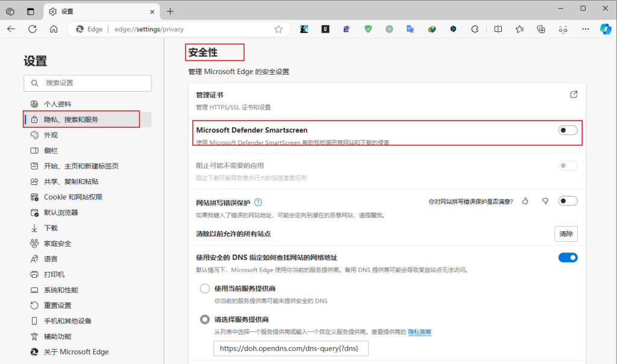The image size is (617, 364).
Task: Open 默认浏览器 section
Action: [87, 213]
